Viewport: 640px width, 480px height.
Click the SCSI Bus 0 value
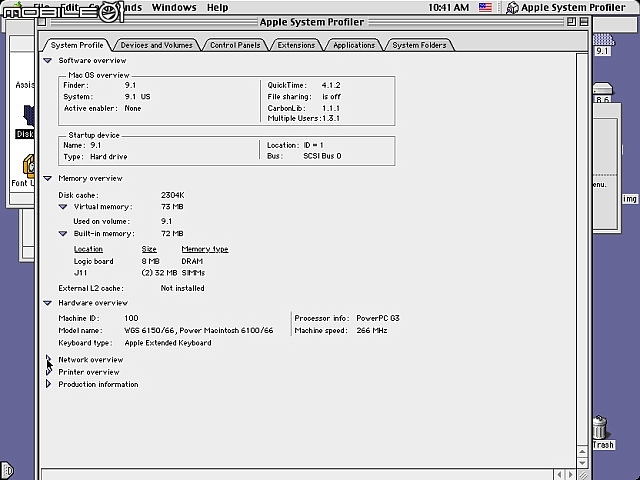322,156
